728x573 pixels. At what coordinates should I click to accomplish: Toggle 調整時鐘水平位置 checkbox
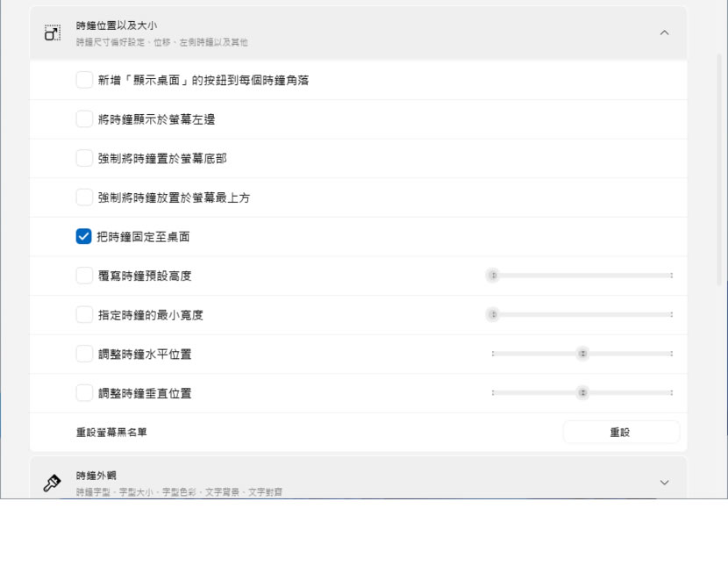84,354
